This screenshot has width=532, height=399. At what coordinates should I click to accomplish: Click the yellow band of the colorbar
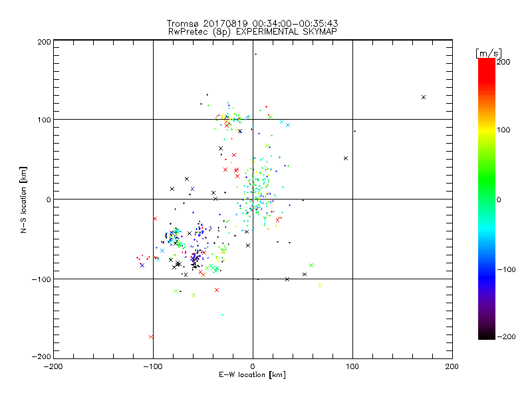pos(487,130)
